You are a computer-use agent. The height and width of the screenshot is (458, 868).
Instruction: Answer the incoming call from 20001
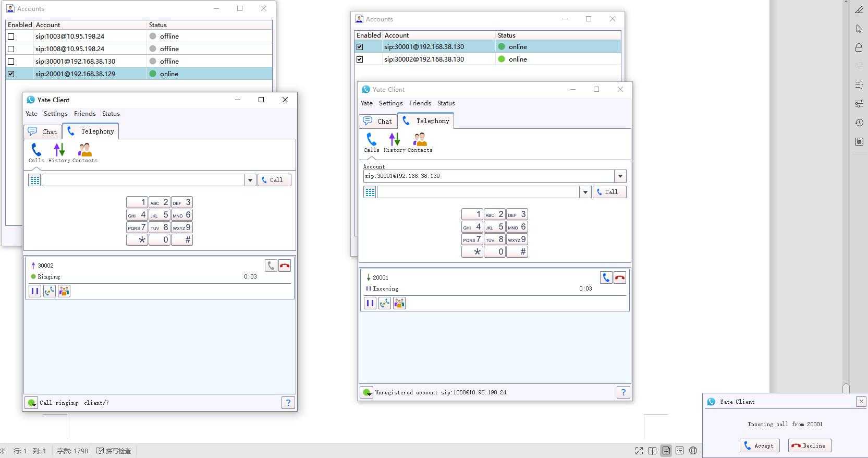606,278
